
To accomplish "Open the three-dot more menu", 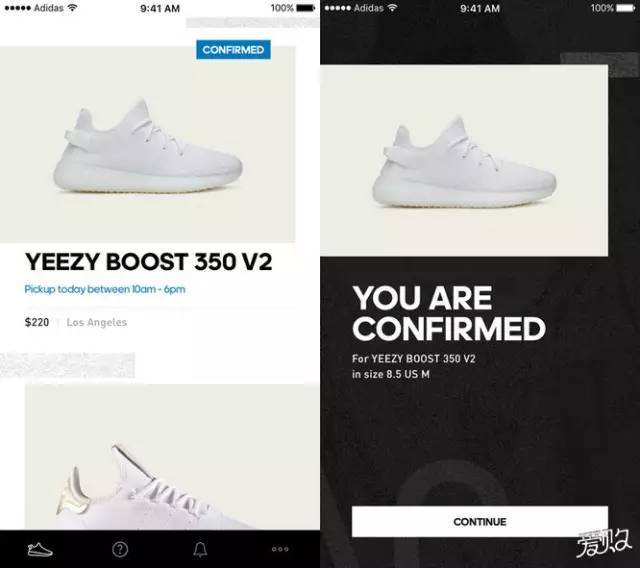I will [x=280, y=549].
